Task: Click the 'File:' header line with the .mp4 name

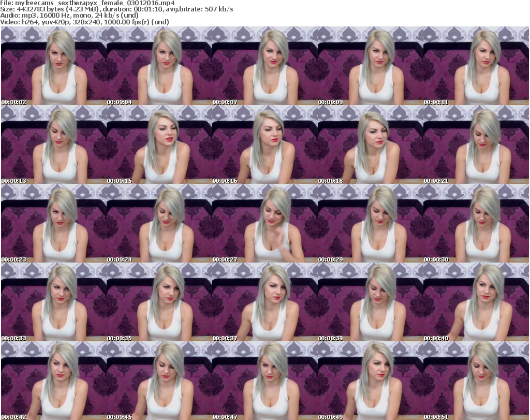Action: pos(87,3)
